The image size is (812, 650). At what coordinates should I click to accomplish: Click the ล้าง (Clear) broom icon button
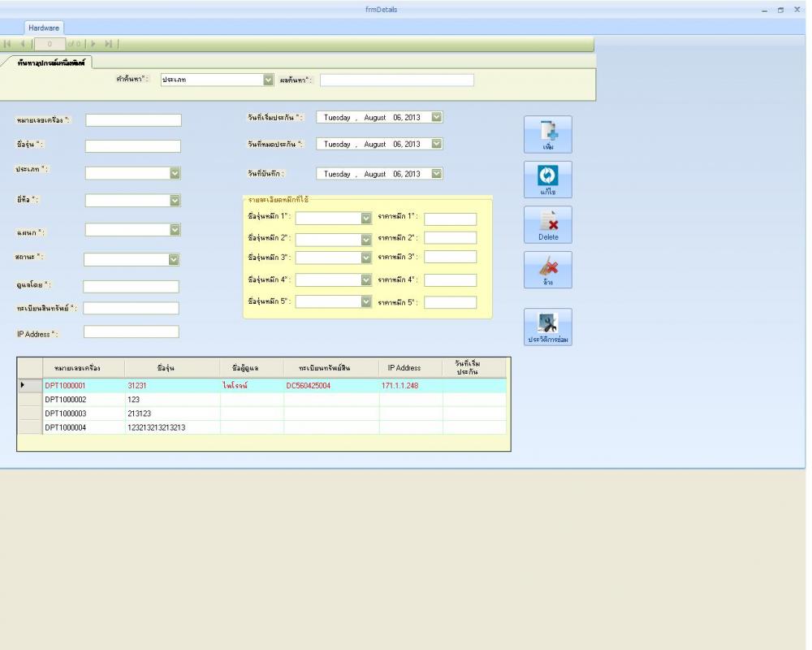click(x=548, y=270)
